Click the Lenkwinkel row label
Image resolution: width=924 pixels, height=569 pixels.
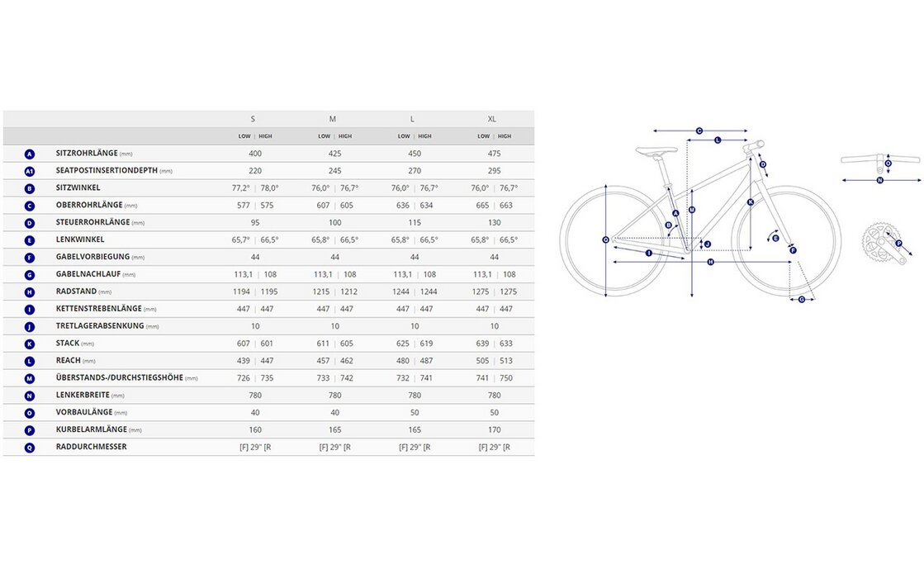[78, 239]
